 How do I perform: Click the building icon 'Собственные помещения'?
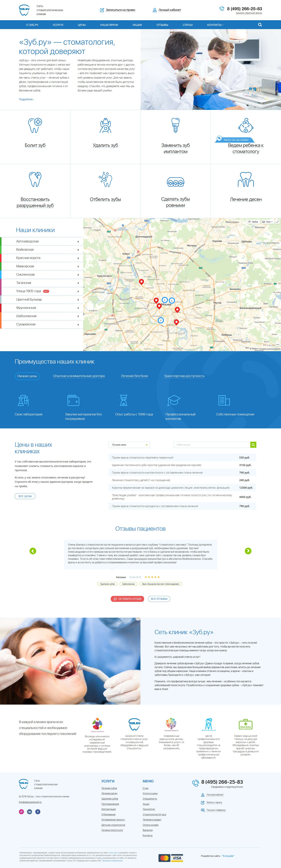pyautogui.click(x=224, y=400)
